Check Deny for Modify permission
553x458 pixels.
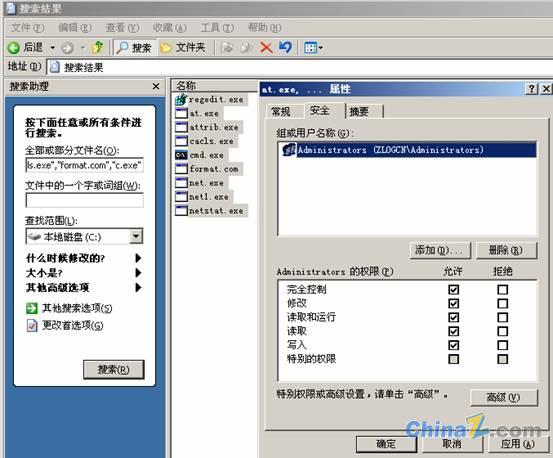tap(503, 304)
